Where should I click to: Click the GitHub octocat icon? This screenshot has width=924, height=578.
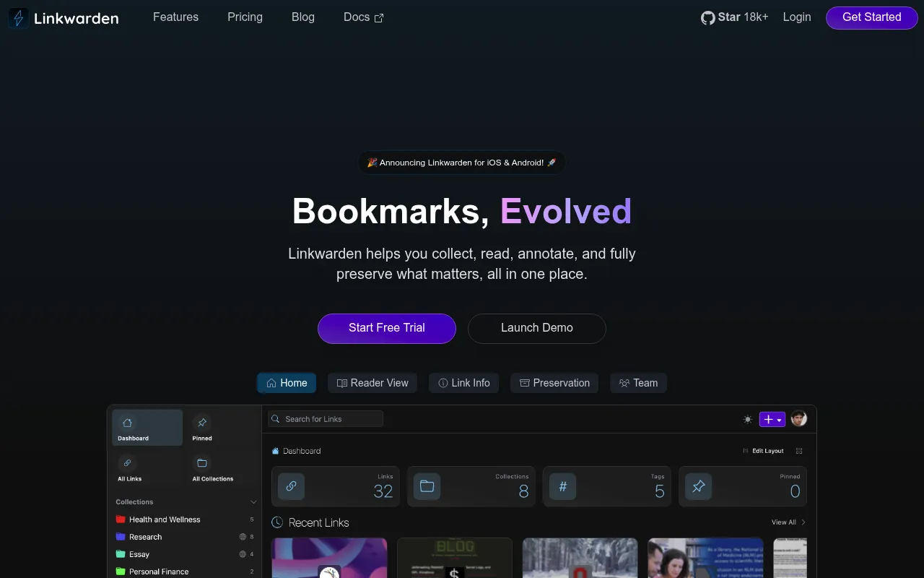click(x=707, y=17)
